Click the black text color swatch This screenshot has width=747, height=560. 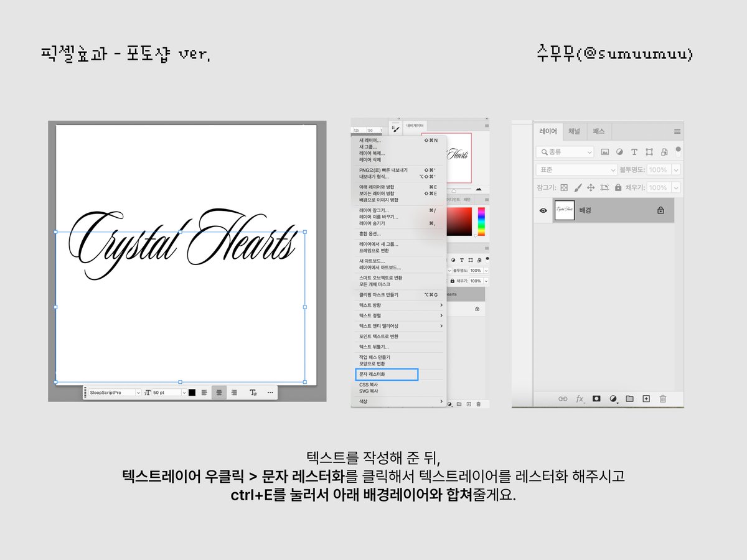pos(192,393)
